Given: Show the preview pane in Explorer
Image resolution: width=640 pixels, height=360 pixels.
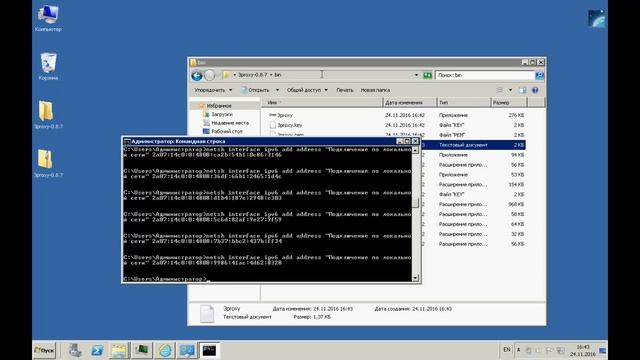Looking at the screenshot, I should pos(523,90).
